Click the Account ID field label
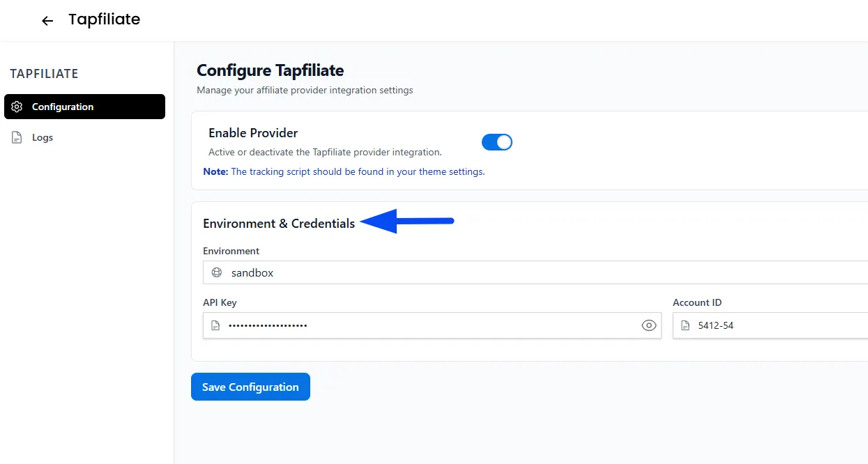Image resolution: width=868 pixels, height=464 pixels. click(x=697, y=302)
